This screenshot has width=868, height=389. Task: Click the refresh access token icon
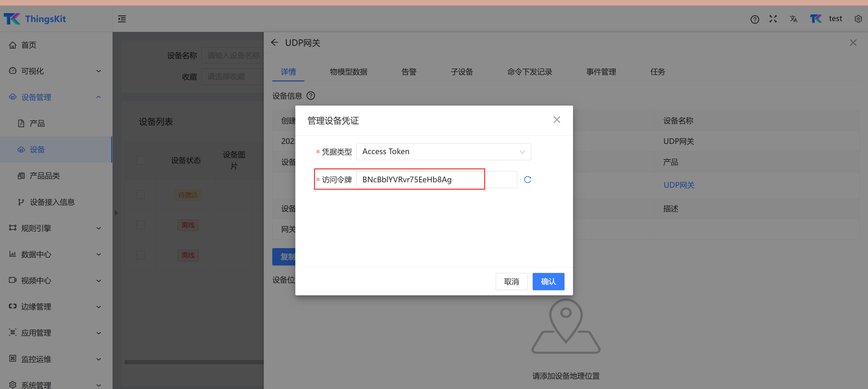[x=528, y=180]
